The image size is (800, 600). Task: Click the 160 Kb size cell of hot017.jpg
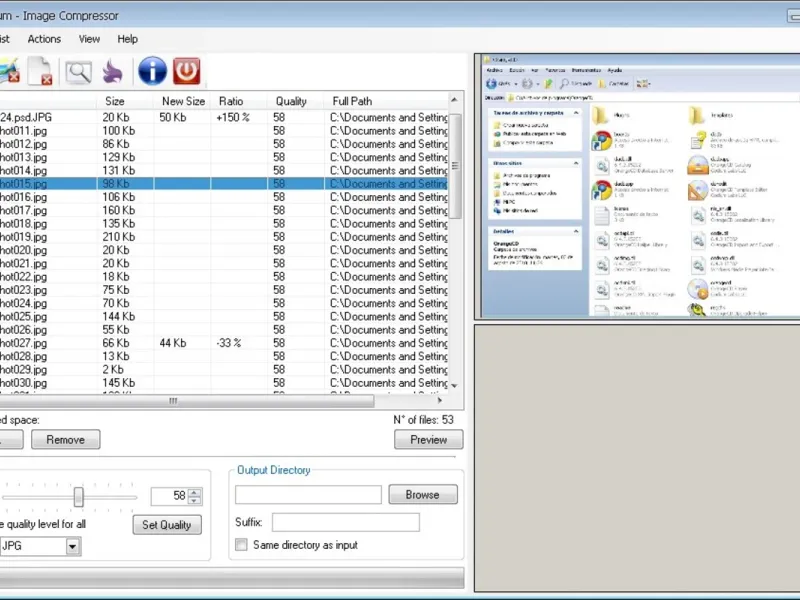coord(119,210)
